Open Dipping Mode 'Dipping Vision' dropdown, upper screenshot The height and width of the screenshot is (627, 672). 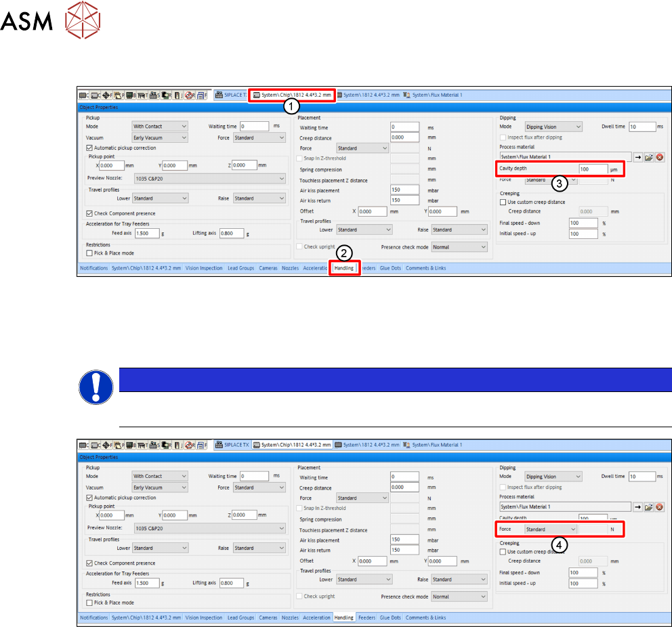point(553,127)
